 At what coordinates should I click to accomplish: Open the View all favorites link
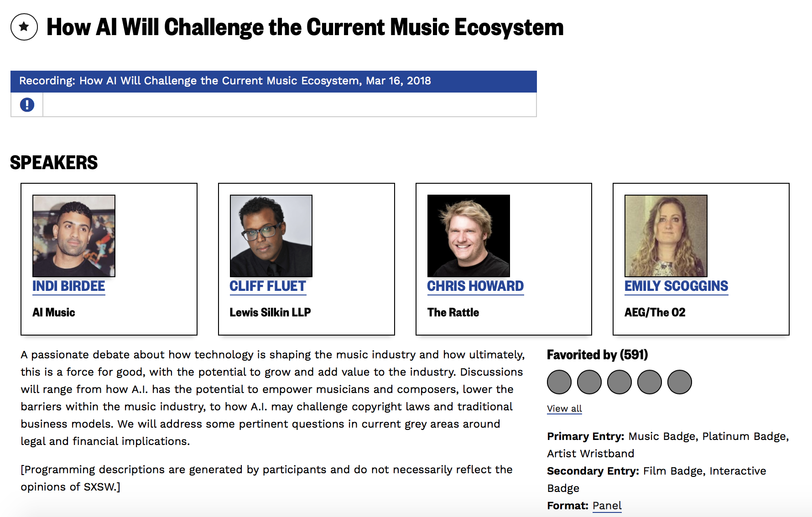[x=564, y=408]
